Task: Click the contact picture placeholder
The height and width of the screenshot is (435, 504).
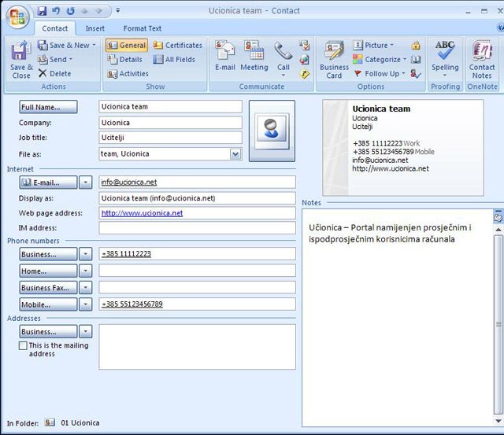Action: tap(272, 131)
